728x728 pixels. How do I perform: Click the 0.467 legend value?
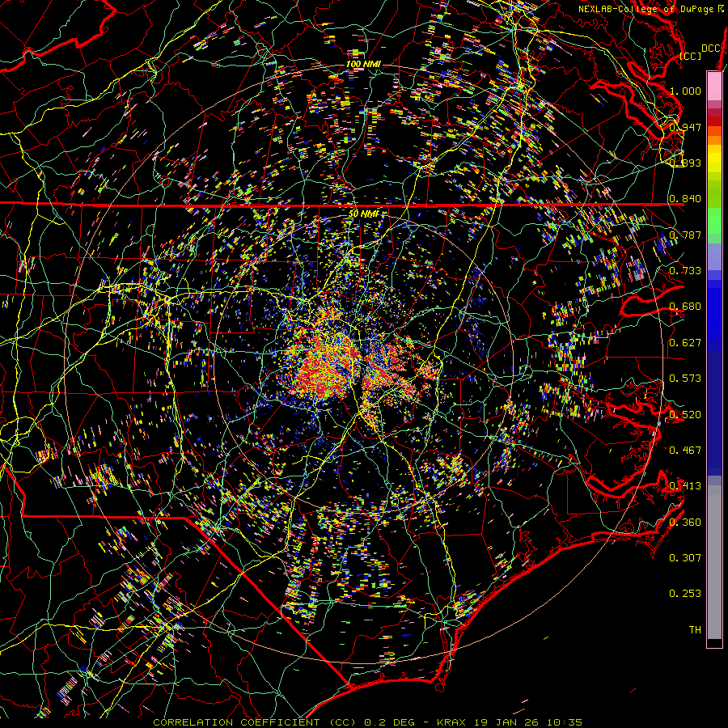(685, 451)
